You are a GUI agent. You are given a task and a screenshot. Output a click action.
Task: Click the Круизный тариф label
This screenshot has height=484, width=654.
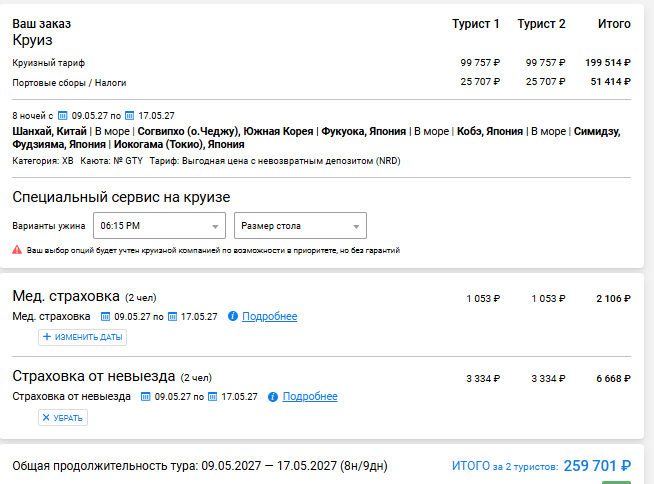pos(48,63)
